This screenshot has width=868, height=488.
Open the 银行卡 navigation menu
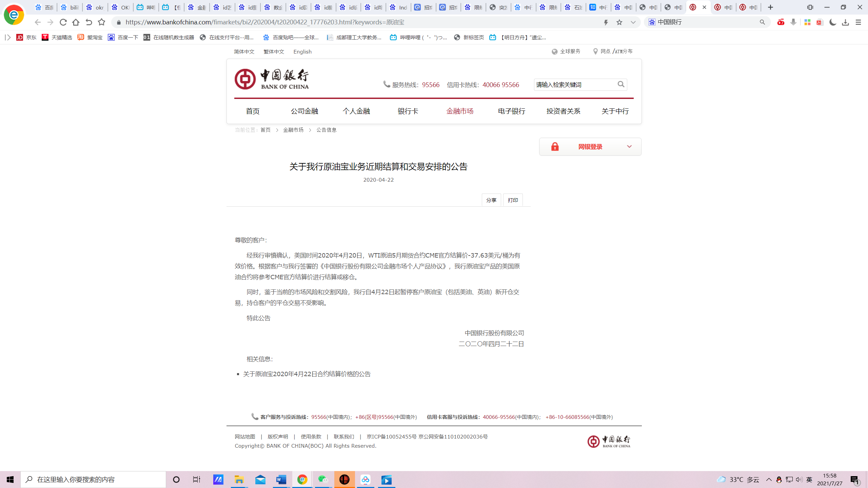(x=408, y=111)
